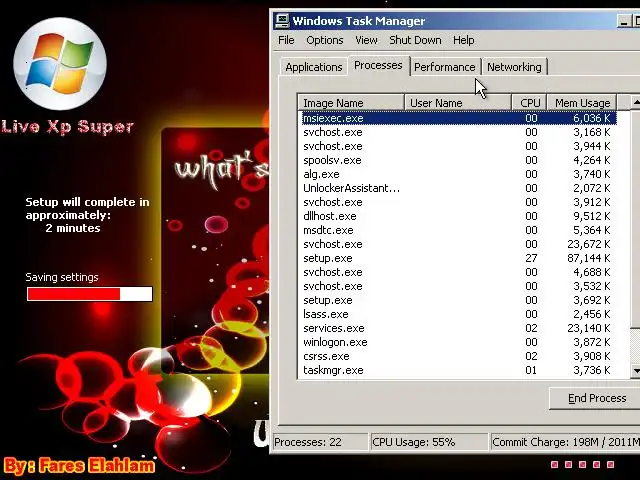This screenshot has width=640, height=480.
Task: Switch to the Applications tab
Action: click(x=313, y=67)
